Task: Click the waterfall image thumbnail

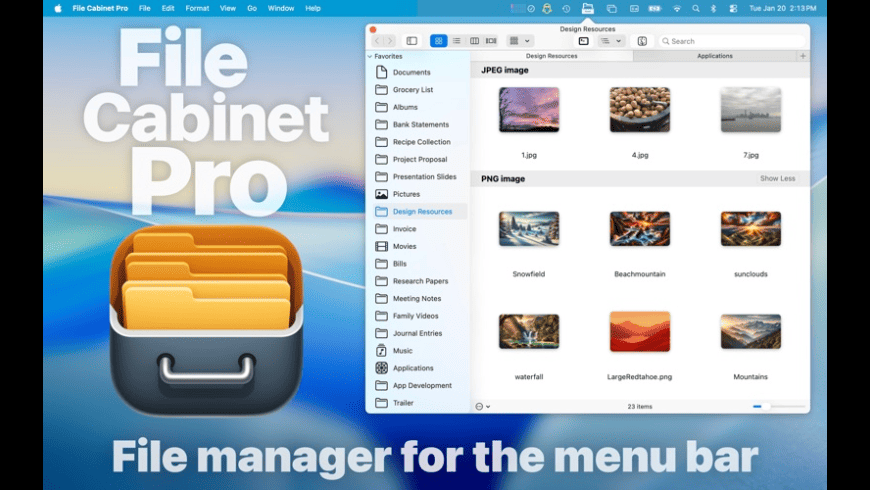Action: pos(529,331)
